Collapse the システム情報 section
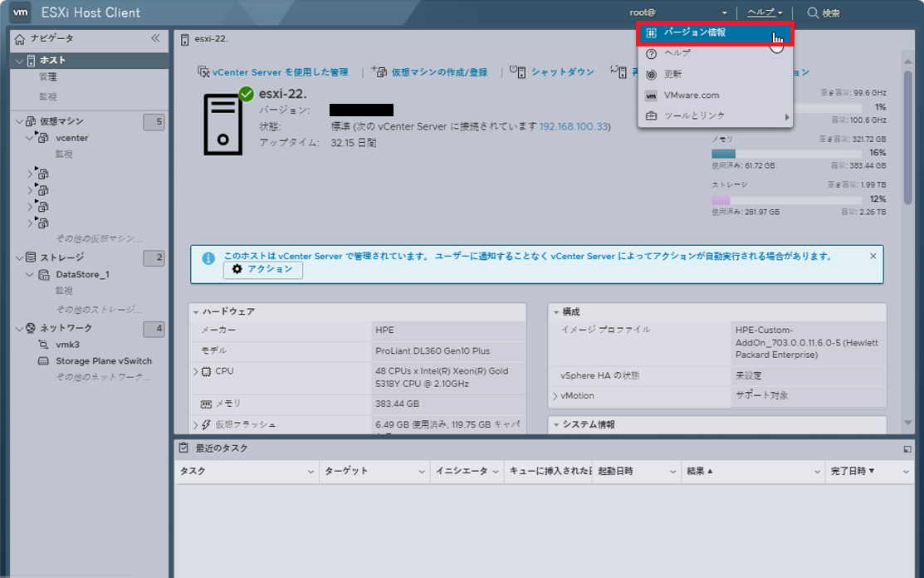 555,425
